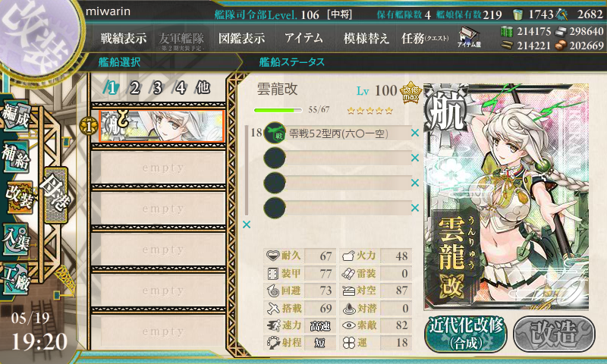
Task: Select the first fleet ship slot 雲龍改
Action: click(162, 126)
